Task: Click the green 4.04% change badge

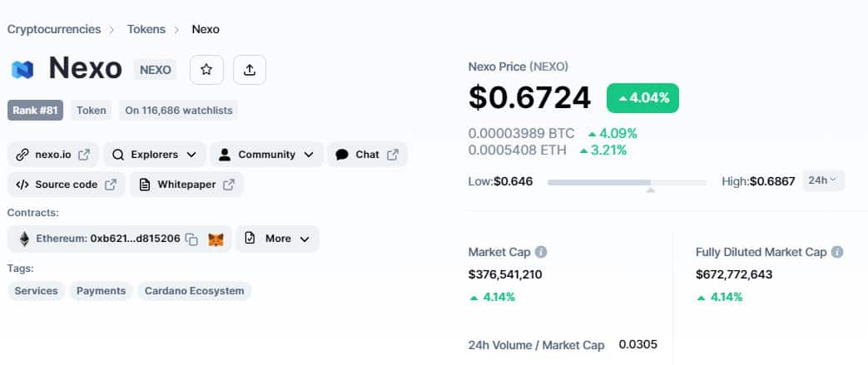Action: tap(642, 98)
